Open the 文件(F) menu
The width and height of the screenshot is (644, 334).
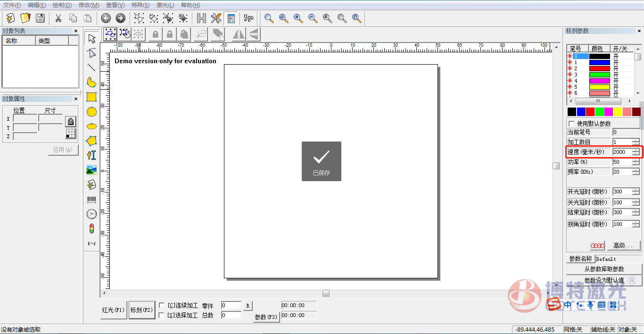(12, 5)
